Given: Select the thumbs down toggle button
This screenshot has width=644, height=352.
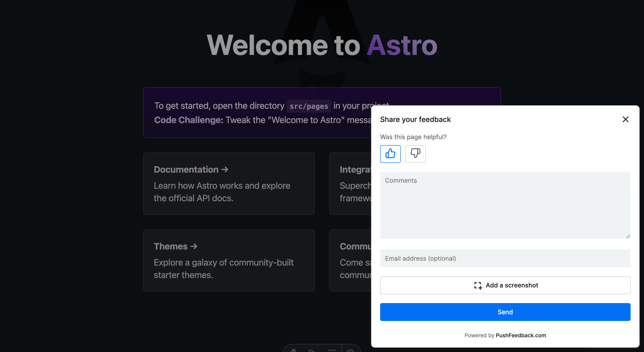Looking at the screenshot, I should pyautogui.click(x=415, y=153).
